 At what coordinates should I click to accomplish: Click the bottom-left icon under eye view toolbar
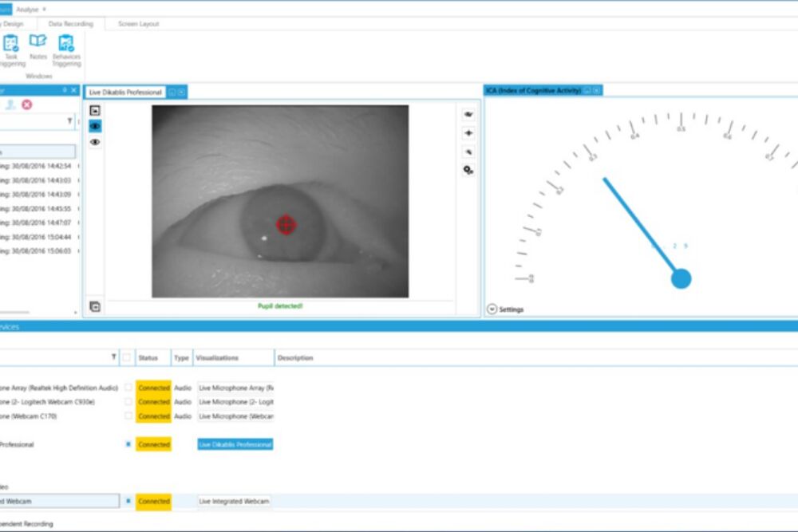tap(95, 306)
